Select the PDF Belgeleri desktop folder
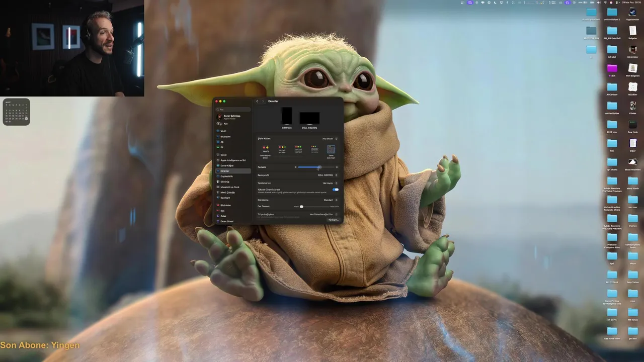The image size is (644, 362). 633,70
